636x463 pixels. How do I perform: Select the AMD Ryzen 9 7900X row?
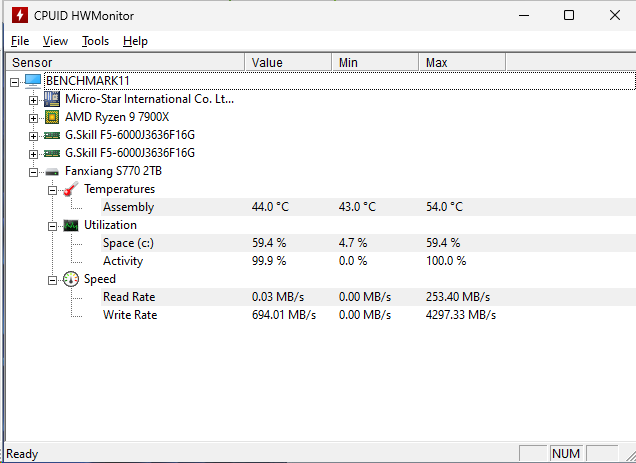[117, 117]
